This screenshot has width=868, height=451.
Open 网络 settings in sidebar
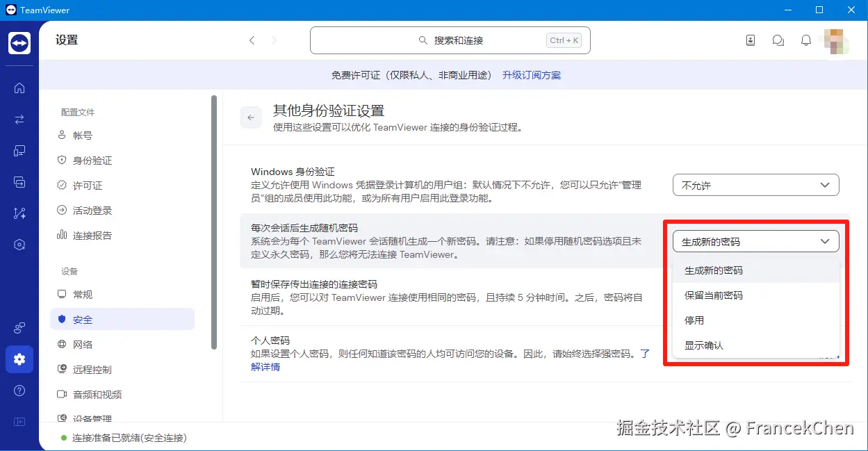click(122, 345)
